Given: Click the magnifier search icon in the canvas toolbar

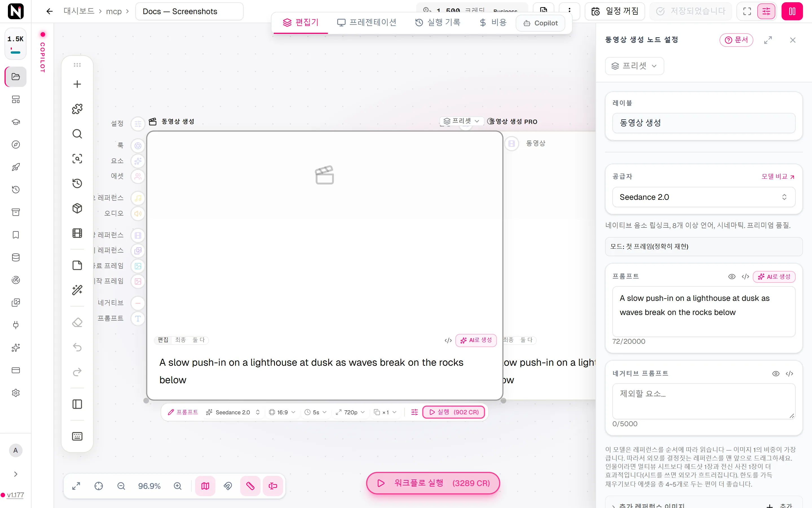Looking at the screenshot, I should [x=77, y=134].
